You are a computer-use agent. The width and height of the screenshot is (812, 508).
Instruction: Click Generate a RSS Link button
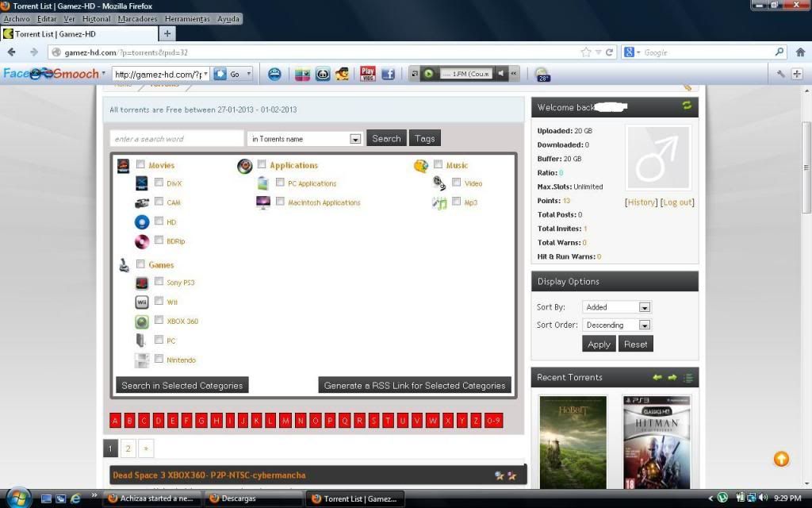point(414,385)
